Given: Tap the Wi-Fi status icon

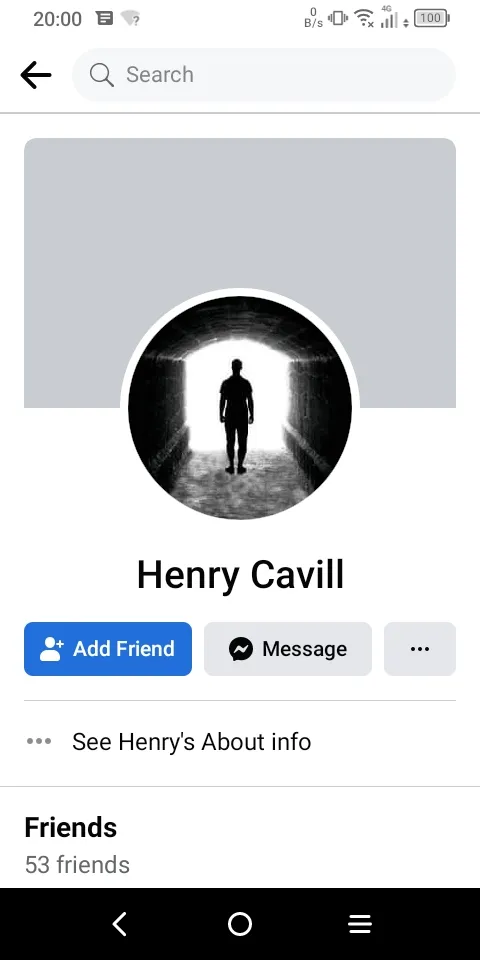Looking at the screenshot, I should point(365,18).
